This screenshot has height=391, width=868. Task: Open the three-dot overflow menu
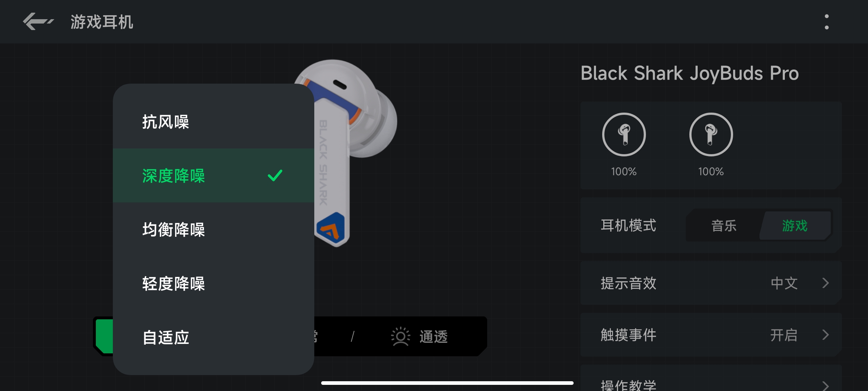pos(826,22)
